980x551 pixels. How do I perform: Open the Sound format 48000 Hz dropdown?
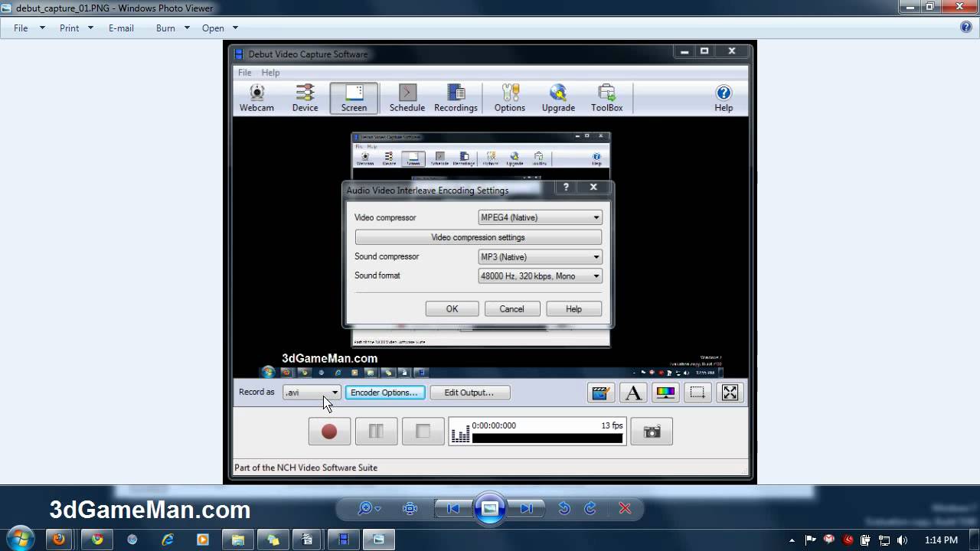pyautogui.click(x=540, y=276)
